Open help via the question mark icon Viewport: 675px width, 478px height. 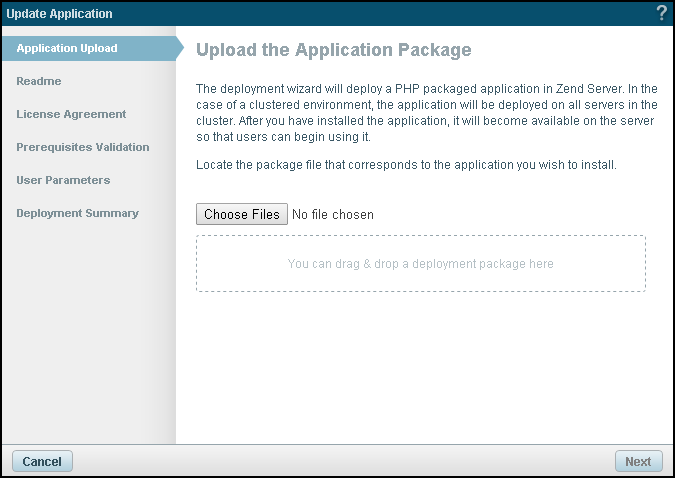661,14
